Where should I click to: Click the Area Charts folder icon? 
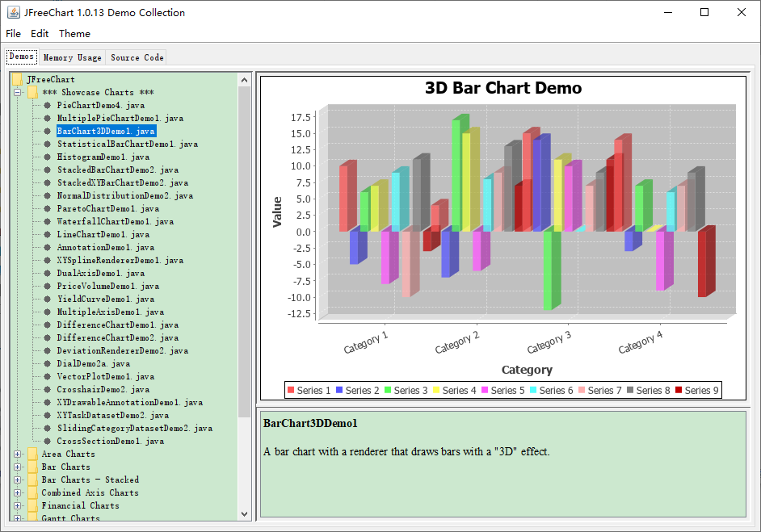[x=32, y=454]
